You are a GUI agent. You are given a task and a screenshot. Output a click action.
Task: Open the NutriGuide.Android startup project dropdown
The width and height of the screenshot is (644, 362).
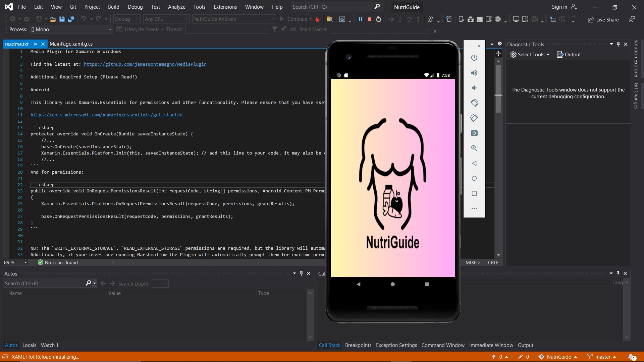(x=234, y=19)
